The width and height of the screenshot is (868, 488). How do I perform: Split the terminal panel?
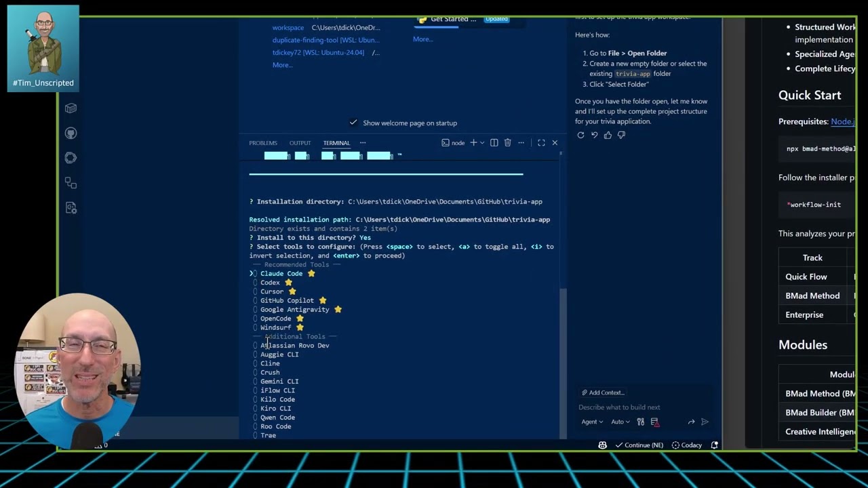[494, 143]
